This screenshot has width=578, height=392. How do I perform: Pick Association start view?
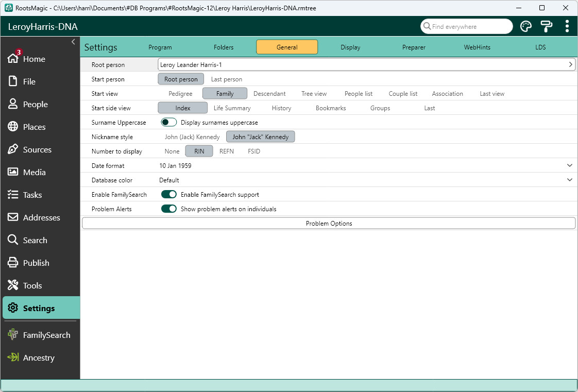coord(447,94)
